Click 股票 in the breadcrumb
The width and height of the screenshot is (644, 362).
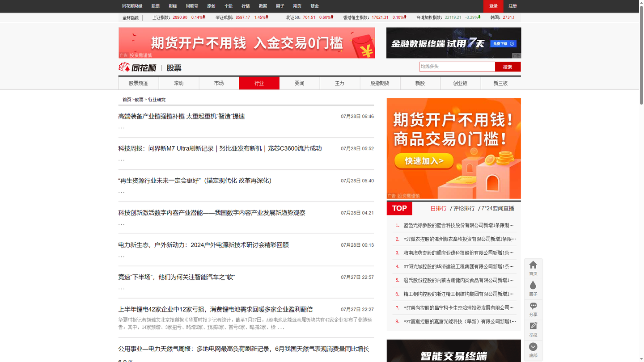139,100
